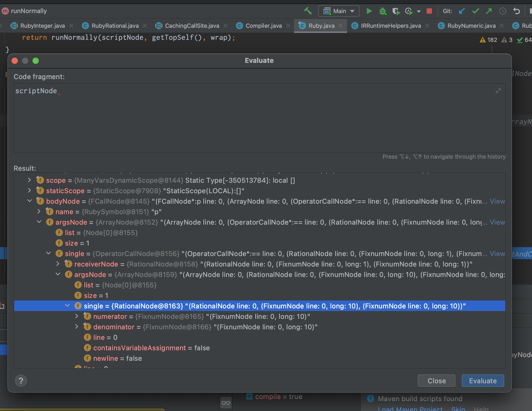The width and height of the screenshot is (532, 411).
Task: Click the View link next to bodyNode
Action: pyautogui.click(x=497, y=201)
